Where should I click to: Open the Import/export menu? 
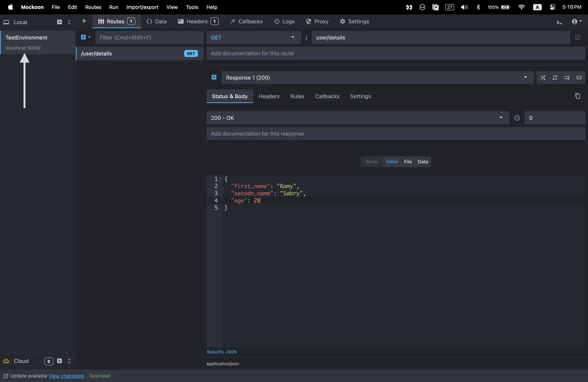[x=142, y=7]
